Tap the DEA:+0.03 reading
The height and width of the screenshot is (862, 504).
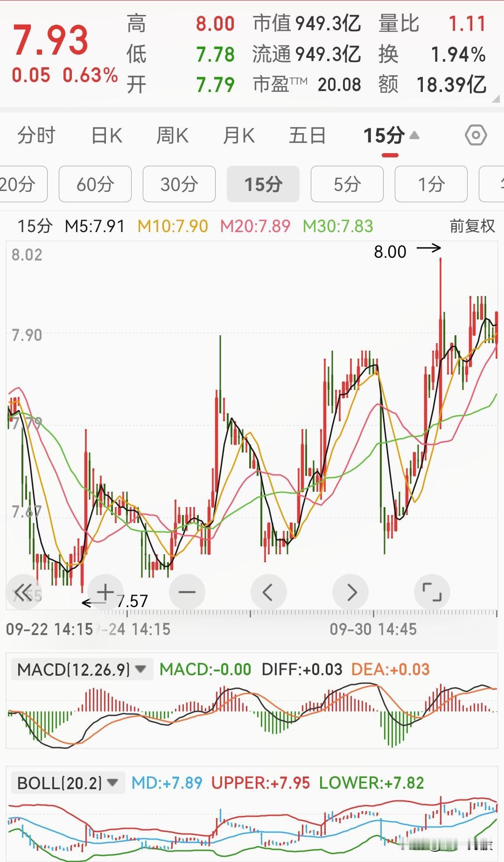(x=390, y=669)
